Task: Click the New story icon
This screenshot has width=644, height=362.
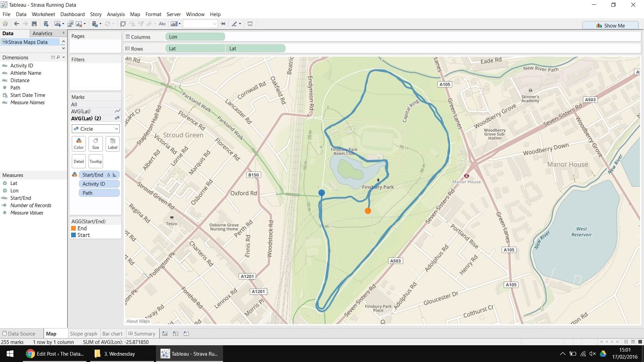Action: [186, 334]
